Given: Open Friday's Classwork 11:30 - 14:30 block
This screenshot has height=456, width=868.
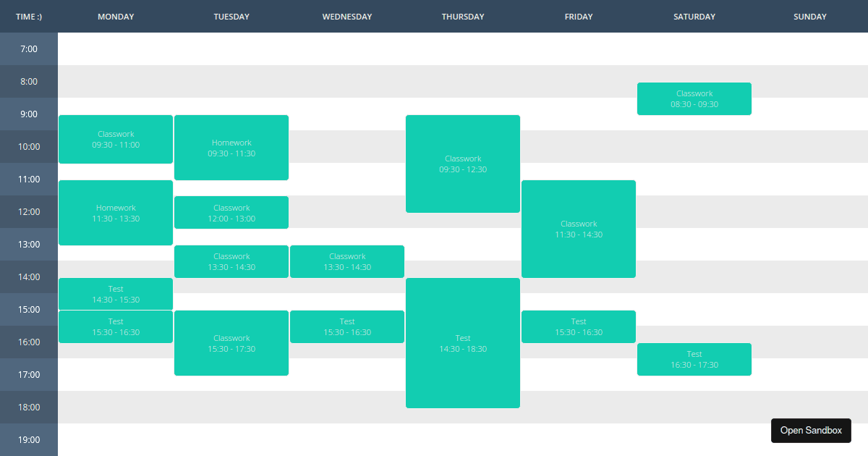Looking at the screenshot, I should (578, 229).
